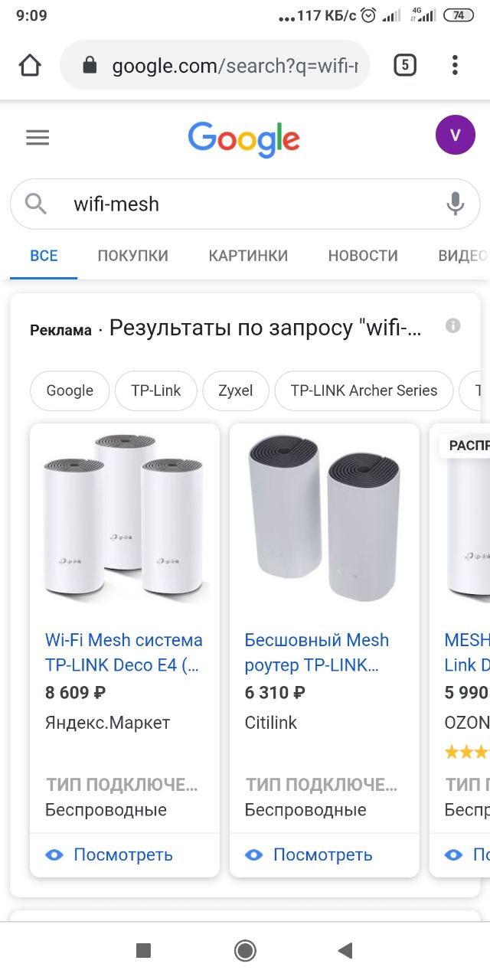
Task: Tap the Chrome home icon
Action: click(30, 66)
